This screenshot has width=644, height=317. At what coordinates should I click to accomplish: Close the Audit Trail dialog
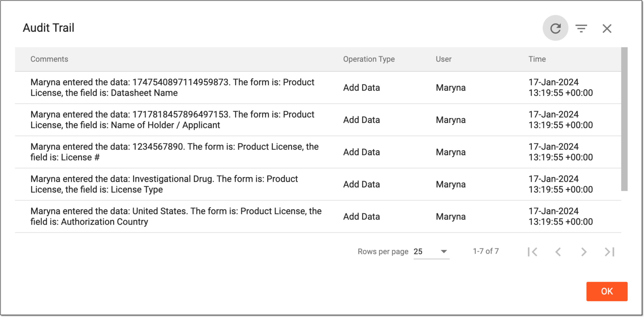607,28
